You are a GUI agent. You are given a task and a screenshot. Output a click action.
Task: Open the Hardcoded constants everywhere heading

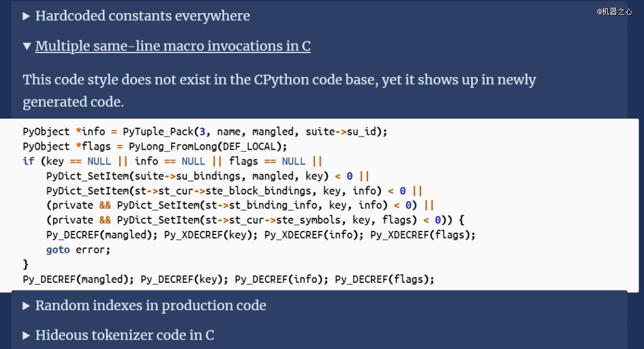coord(143,16)
